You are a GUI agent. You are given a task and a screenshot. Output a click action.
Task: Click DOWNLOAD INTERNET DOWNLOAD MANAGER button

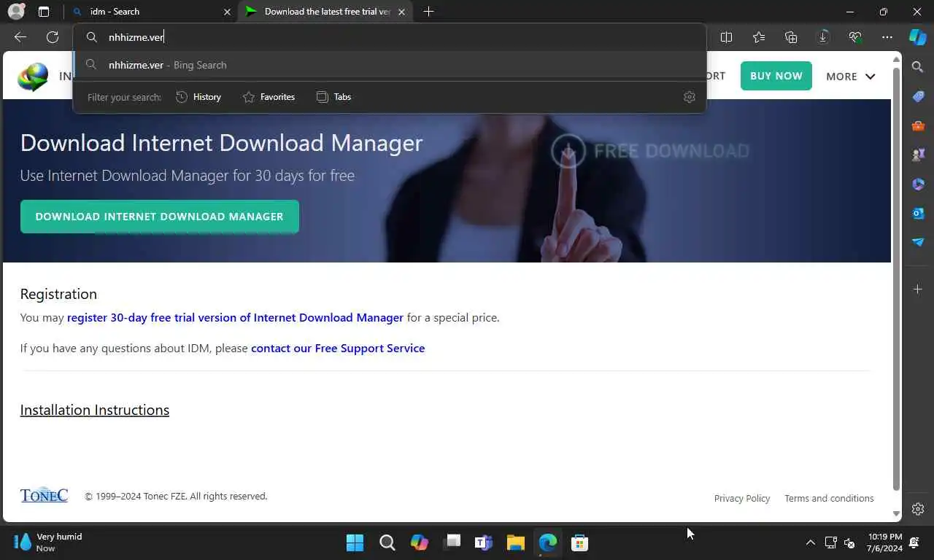click(x=159, y=217)
